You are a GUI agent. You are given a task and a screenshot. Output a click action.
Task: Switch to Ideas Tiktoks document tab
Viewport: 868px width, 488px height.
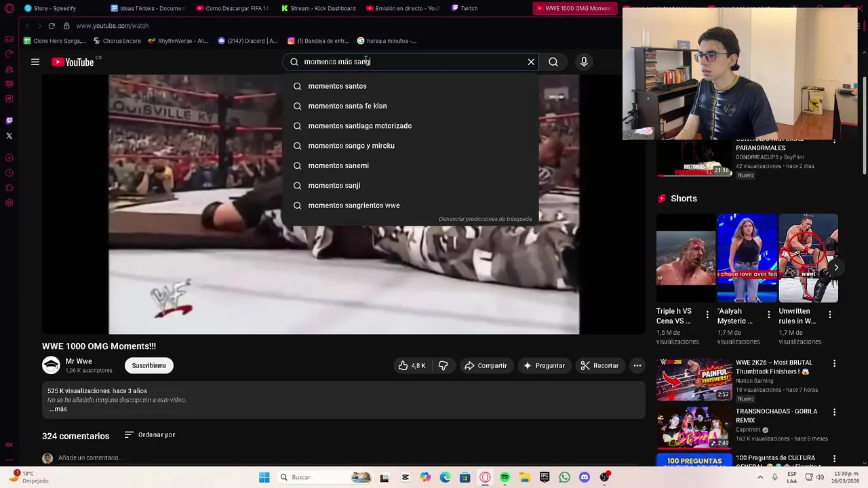click(148, 8)
